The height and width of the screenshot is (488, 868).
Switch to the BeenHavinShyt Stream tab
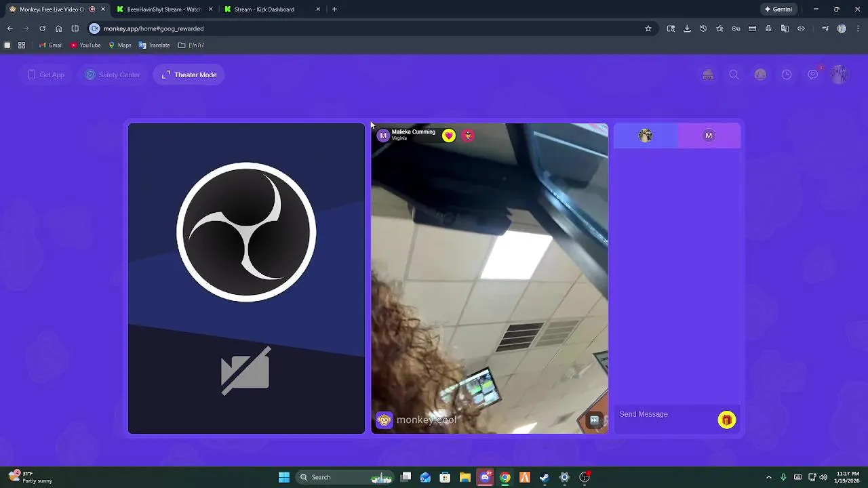[164, 9]
